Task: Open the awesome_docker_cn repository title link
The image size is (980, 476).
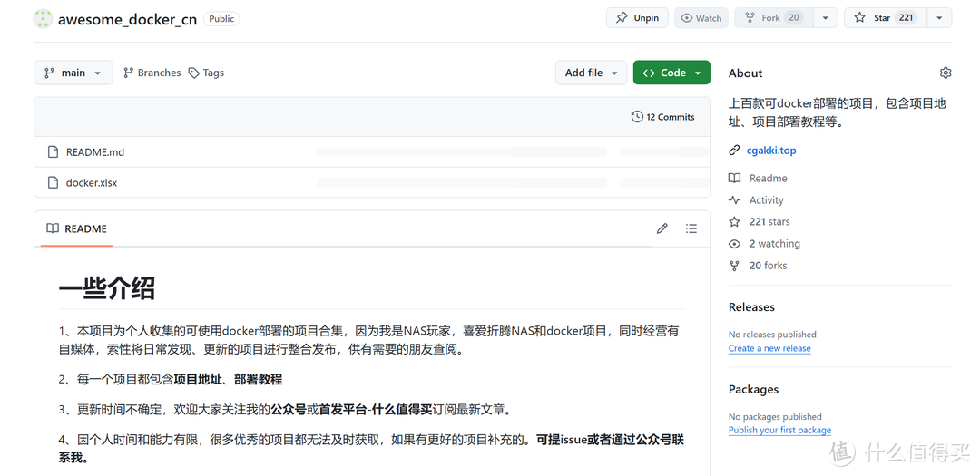Action: tap(128, 19)
